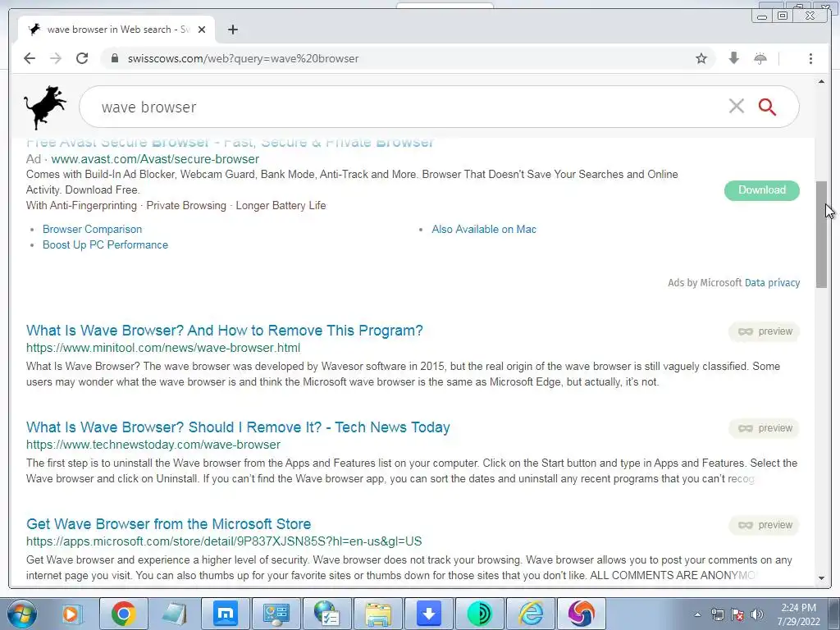Open Tech News Today Wave Browser result
Viewport: 840px width, 630px height.
click(238, 427)
